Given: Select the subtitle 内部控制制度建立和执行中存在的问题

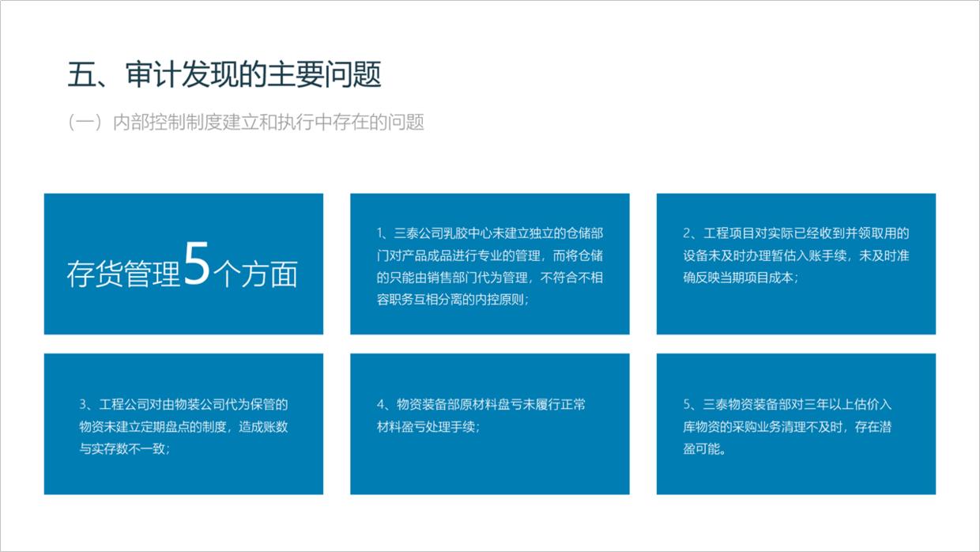Looking at the screenshot, I should coord(269,123).
